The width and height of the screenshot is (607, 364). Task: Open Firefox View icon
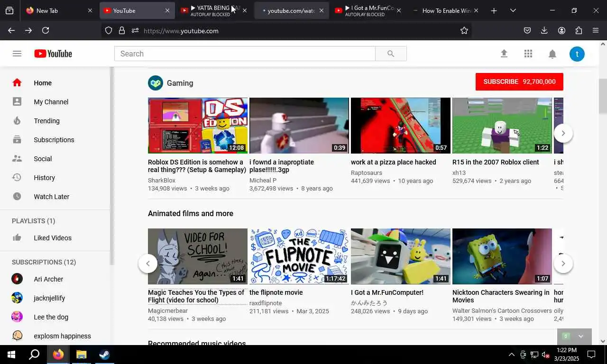(x=9, y=10)
